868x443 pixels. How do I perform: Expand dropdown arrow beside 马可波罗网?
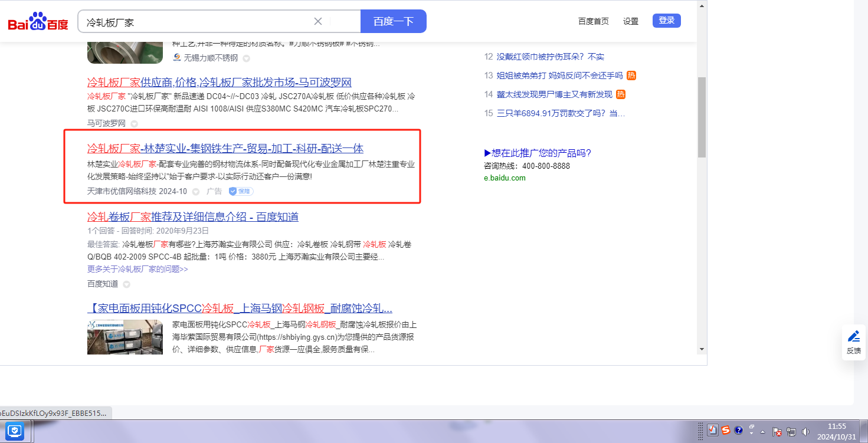pyautogui.click(x=134, y=124)
